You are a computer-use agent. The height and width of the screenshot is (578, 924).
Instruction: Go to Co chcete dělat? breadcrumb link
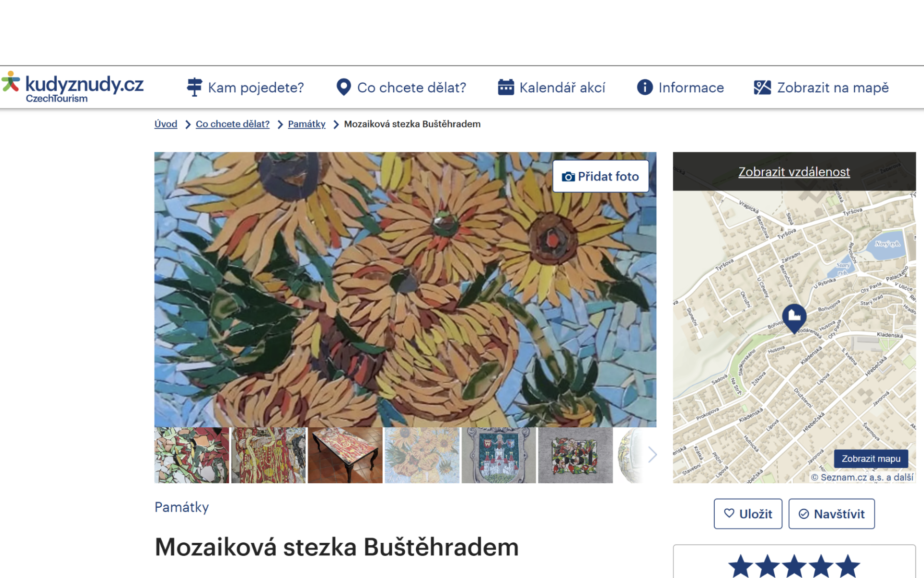click(232, 124)
